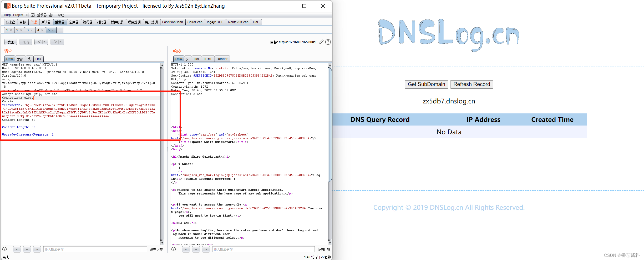Click the help icon under the request pane

[x=4, y=249]
